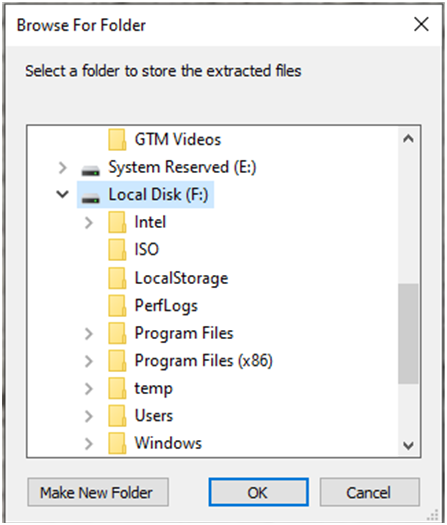Expand the Users folder node

[x=89, y=416]
